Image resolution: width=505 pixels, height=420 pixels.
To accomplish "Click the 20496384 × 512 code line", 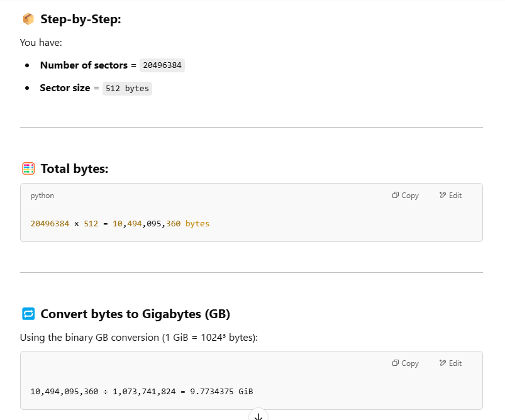I will [119, 223].
